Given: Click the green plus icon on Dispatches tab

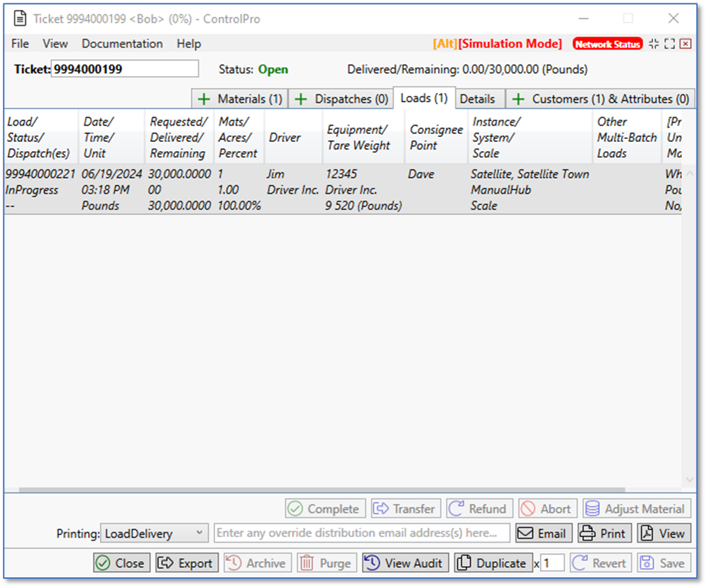Looking at the screenshot, I should [301, 99].
